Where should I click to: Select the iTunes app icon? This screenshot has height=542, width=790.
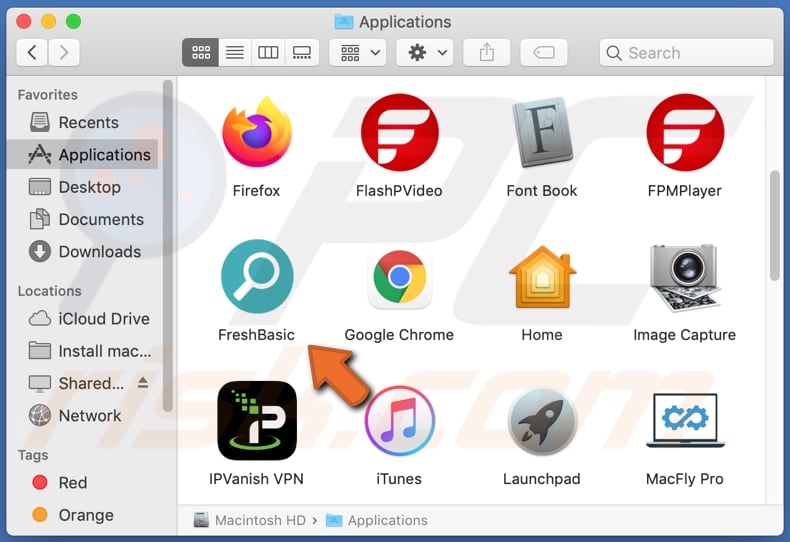(400, 421)
